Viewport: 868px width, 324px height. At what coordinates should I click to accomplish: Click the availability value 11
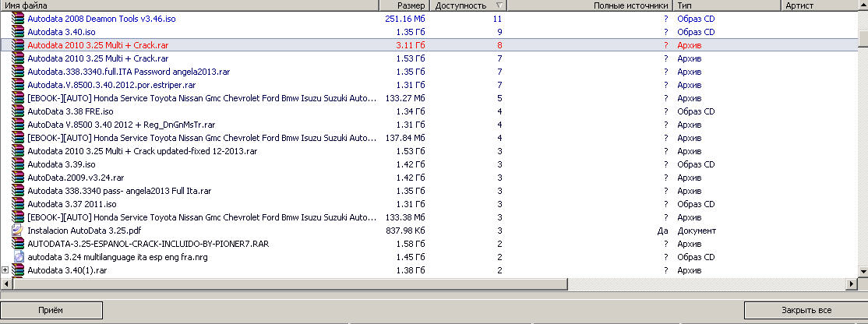(498, 19)
